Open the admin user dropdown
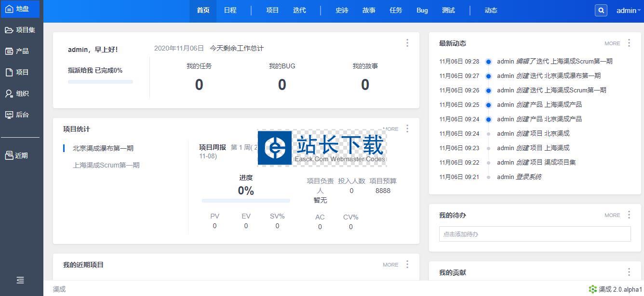Image resolution: width=644 pixels, height=296 pixels. point(628,11)
